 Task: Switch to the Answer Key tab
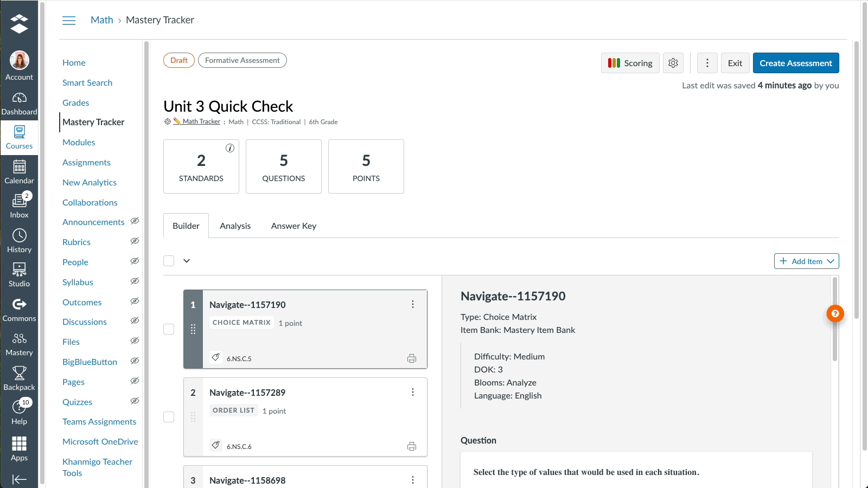293,226
